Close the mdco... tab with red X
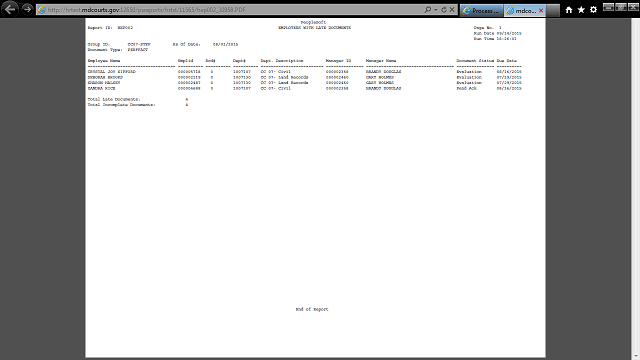Screen dimensions: 640x360 click(x=541, y=11)
